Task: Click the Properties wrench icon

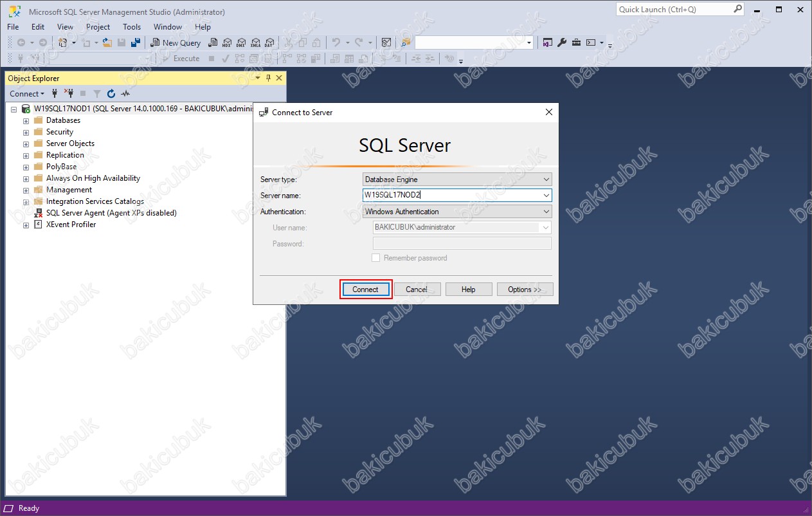Action: [x=561, y=42]
